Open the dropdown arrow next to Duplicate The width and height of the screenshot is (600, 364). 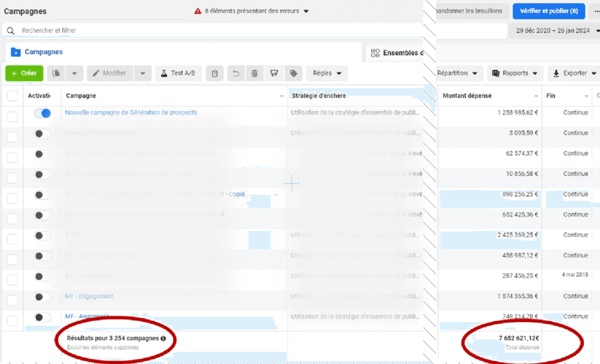75,73
